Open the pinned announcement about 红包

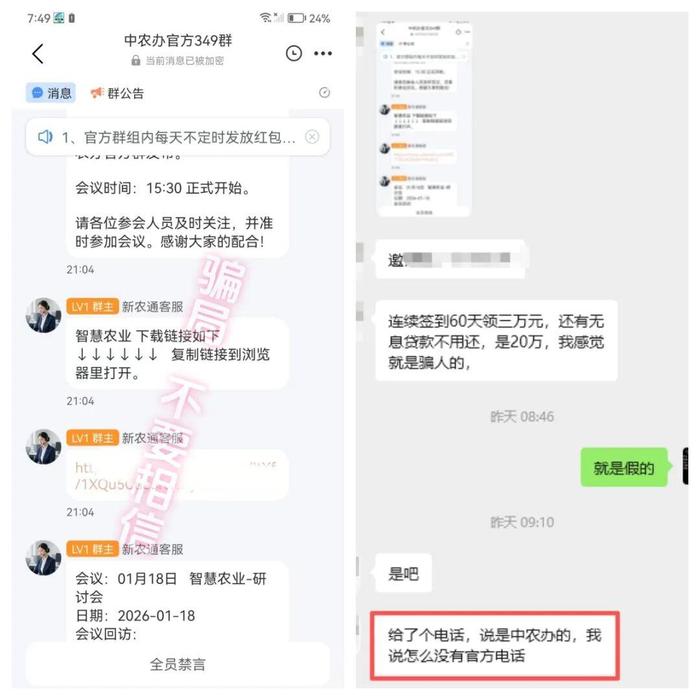coord(178,137)
